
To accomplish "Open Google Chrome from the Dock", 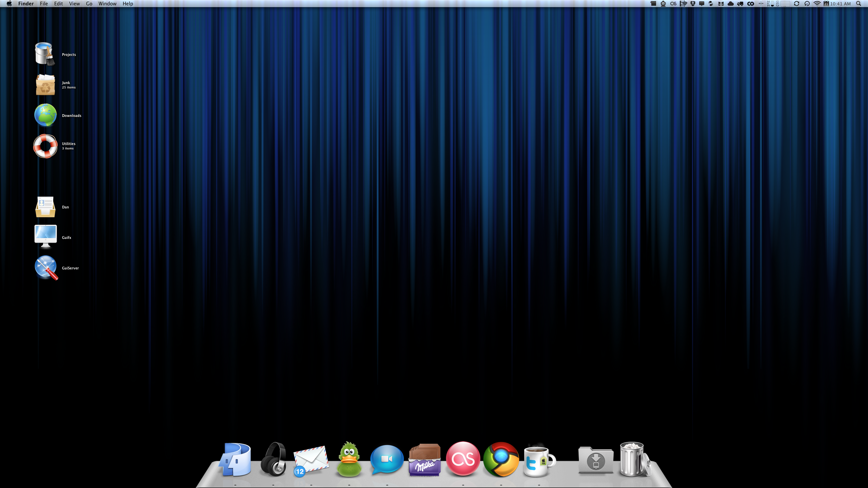I will (x=501, y=460).
